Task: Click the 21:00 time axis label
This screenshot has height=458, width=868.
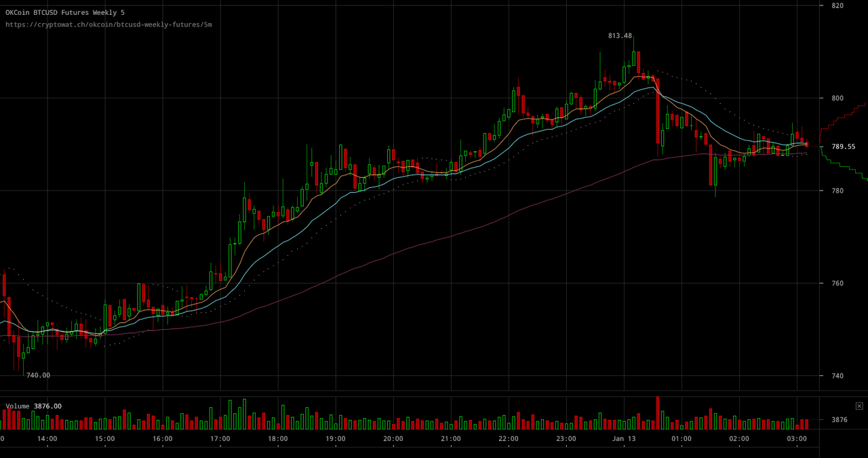Action: click(451, 438)
